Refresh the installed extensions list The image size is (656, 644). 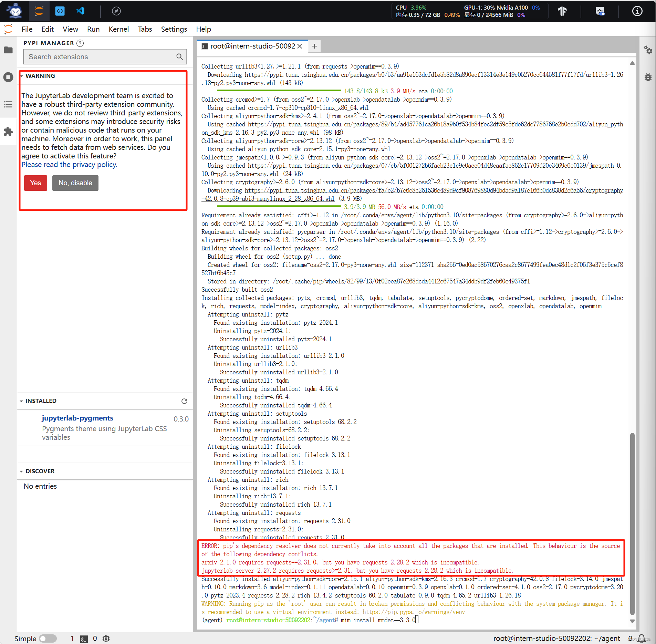tap(184, 401)
